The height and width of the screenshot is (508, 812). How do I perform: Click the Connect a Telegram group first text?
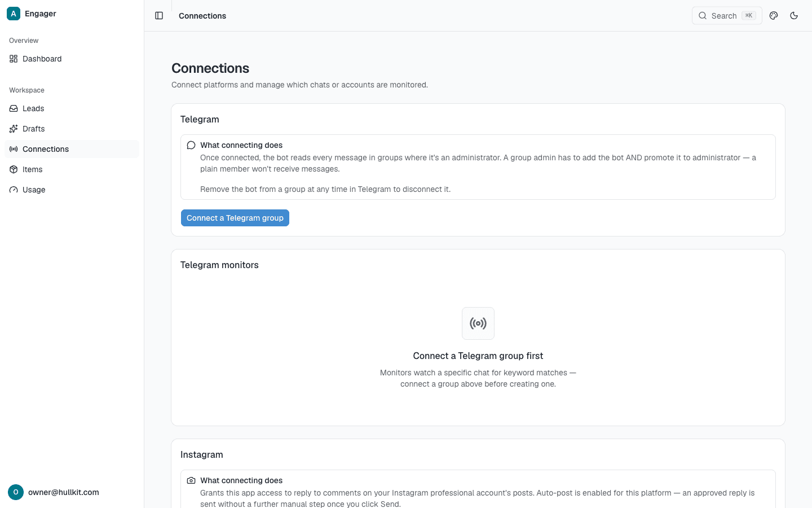tap(478, 356)
